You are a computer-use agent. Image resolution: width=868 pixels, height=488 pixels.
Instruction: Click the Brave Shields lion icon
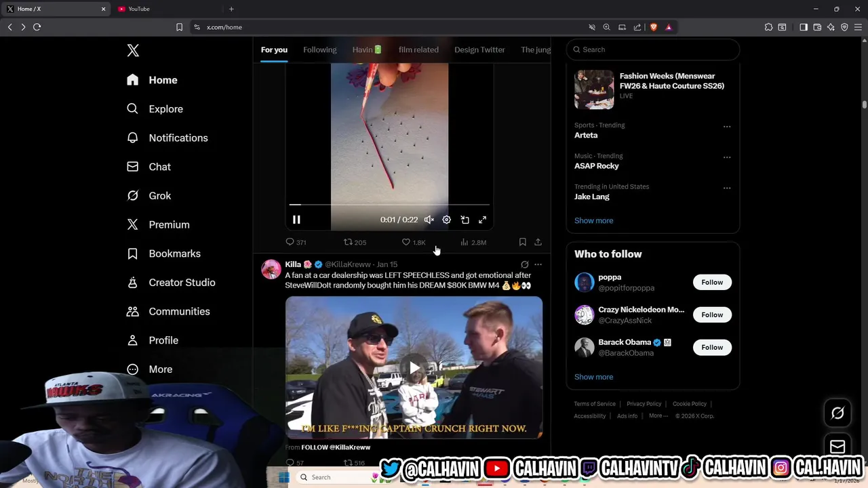coord(654,27)
